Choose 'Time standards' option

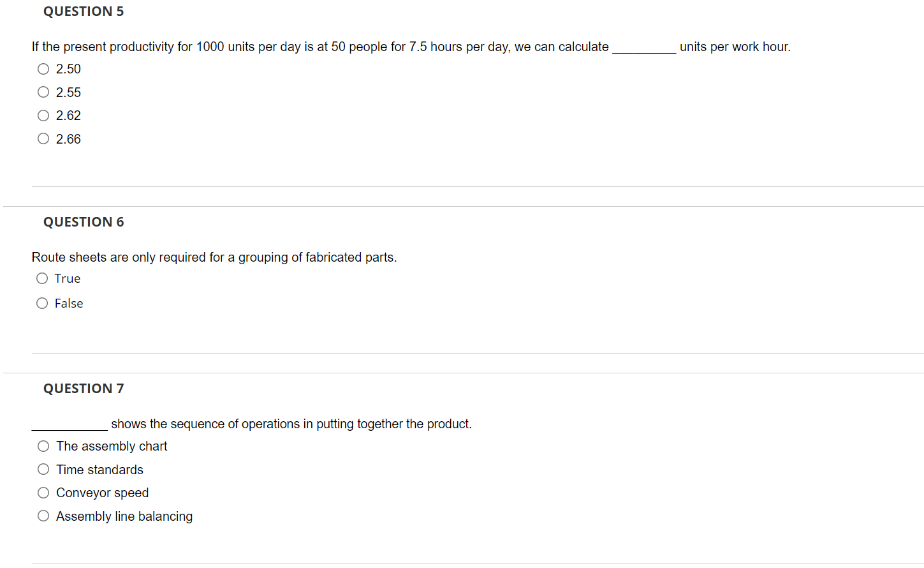(x=43, y=468)
